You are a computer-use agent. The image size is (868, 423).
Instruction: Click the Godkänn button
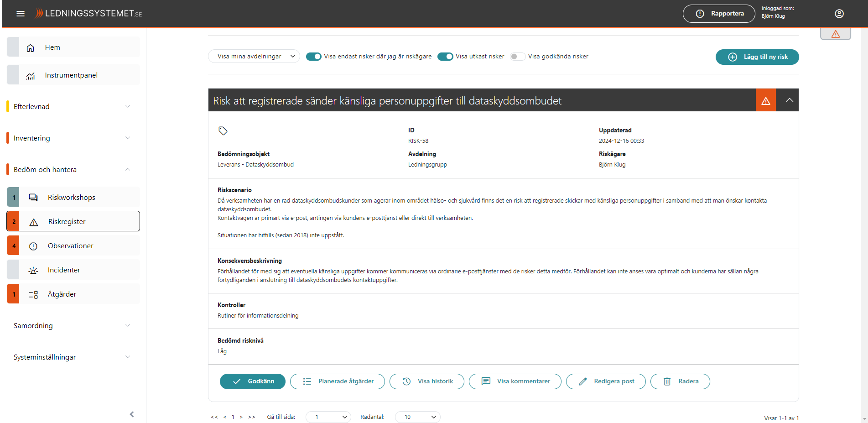(253, 381)
